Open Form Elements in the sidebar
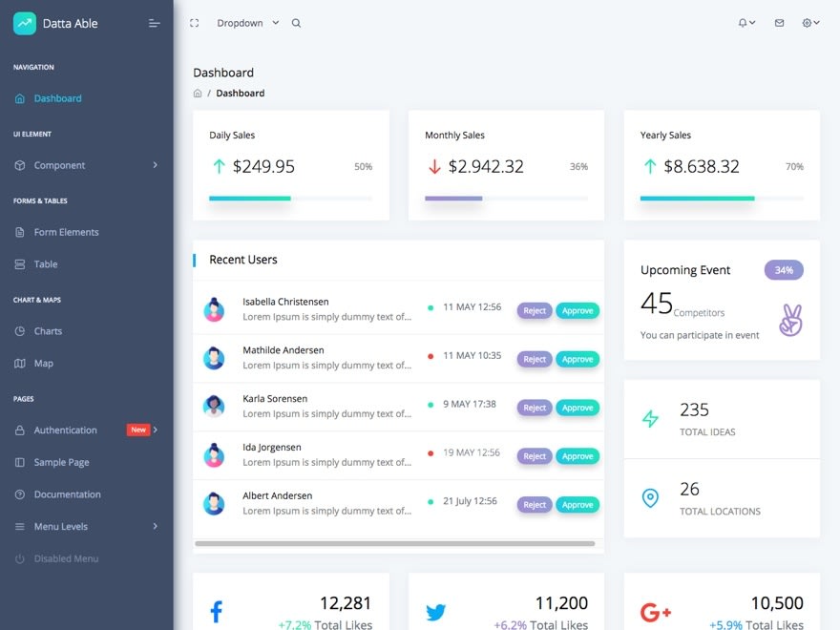 point(66,232)
